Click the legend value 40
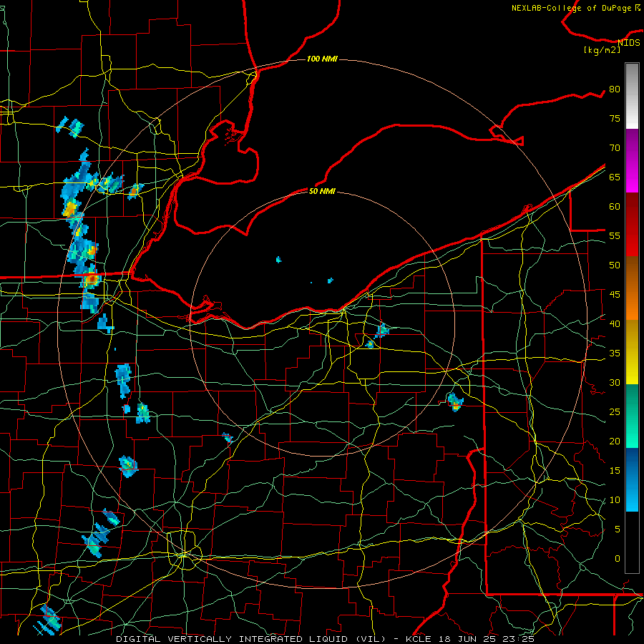644x644 pixels. point(615,323)
